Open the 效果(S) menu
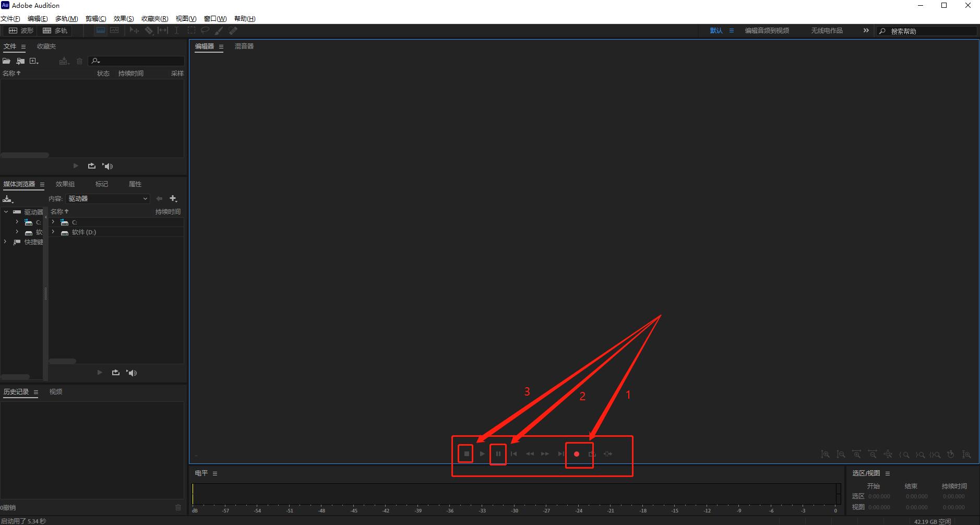Viewport: 980px width, 525px height. coord(124,19)
